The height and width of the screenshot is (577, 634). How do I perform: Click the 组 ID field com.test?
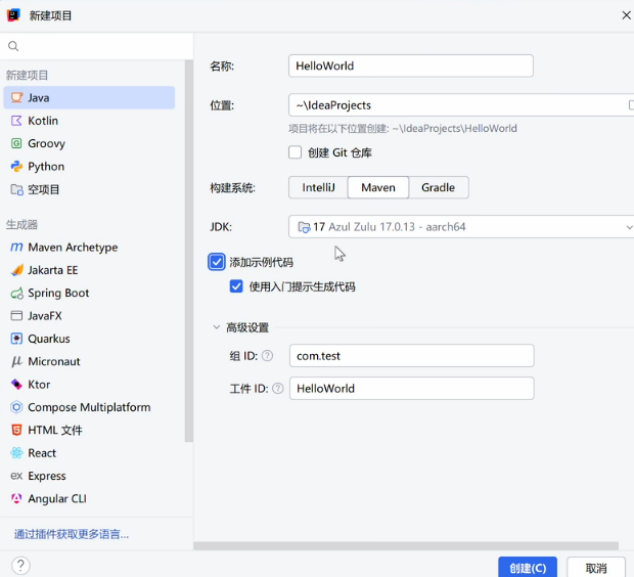click(412, 356)
